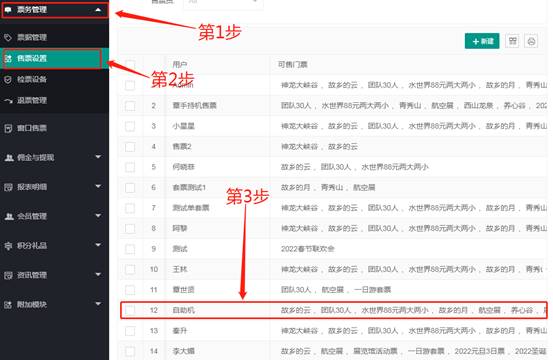Click row number 13 cell
Screen dimensions: 553x360
[154, 331]
